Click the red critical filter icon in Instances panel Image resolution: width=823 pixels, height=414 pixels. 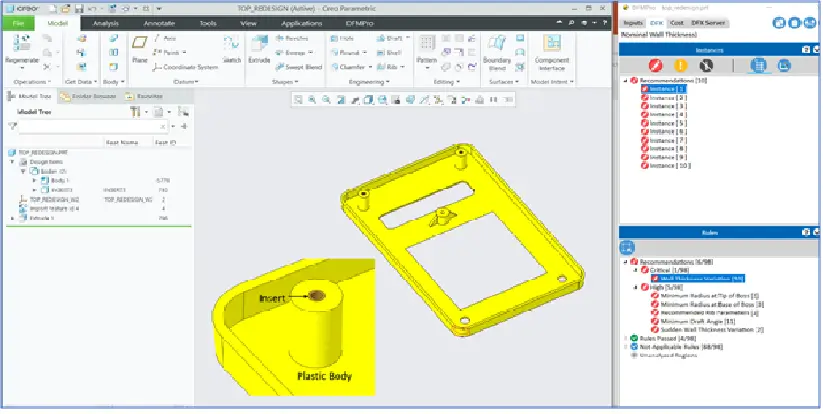tap(655, 66)
